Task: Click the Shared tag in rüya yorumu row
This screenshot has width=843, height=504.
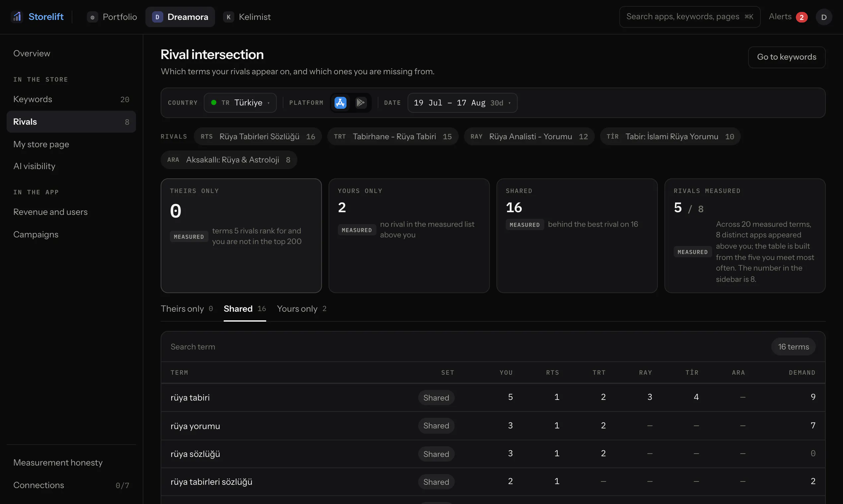Action: pyautogui.click(x=436, y=426)
